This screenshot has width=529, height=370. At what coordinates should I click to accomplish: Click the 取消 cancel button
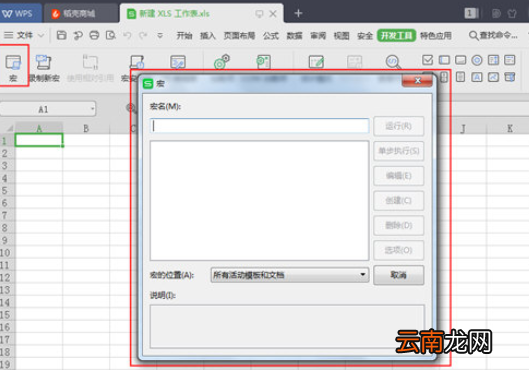point(398,275)
